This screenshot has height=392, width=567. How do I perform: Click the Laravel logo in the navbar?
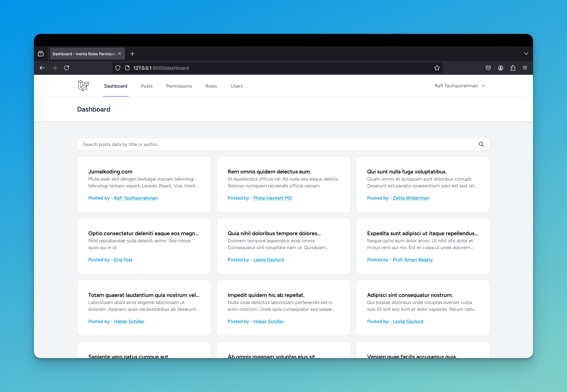84,85
